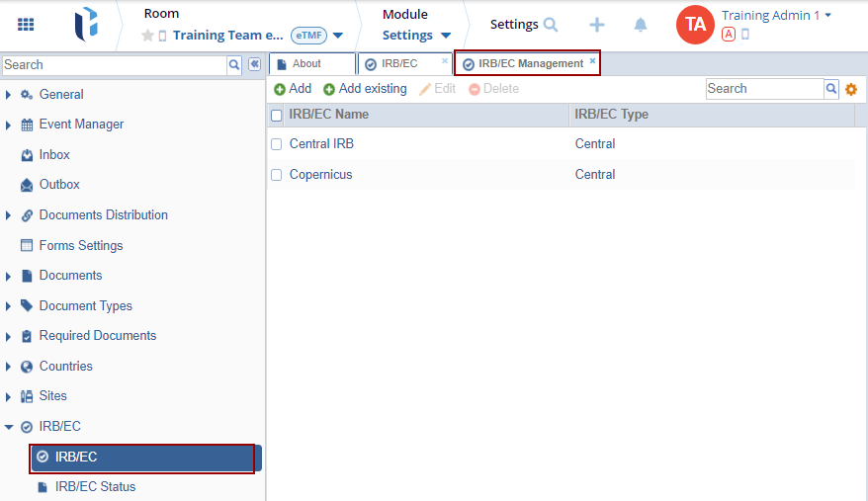Viewport: 868px width, 501px height.
Task: Click the Settings search magnifier icon
Action: [x=551, y=25]
